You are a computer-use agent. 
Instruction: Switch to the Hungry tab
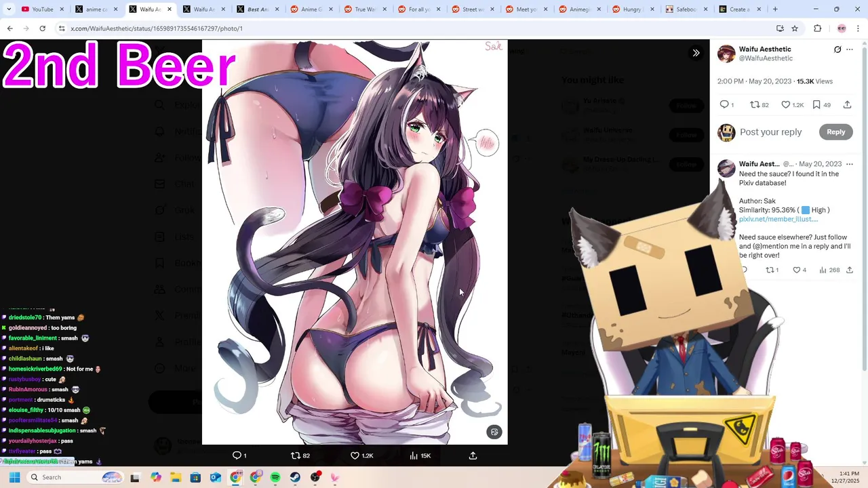point(634,9)
